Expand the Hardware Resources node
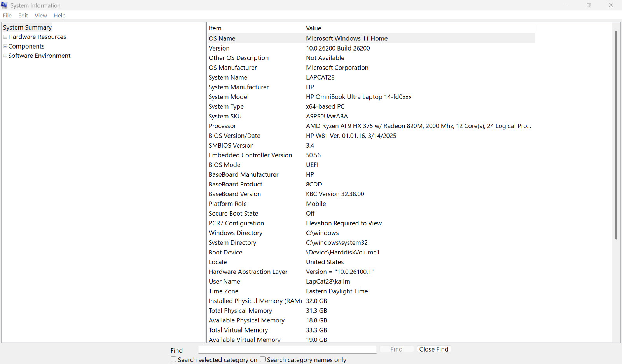The height and width of the screenshot is (364, 622). tap(5, 37)
